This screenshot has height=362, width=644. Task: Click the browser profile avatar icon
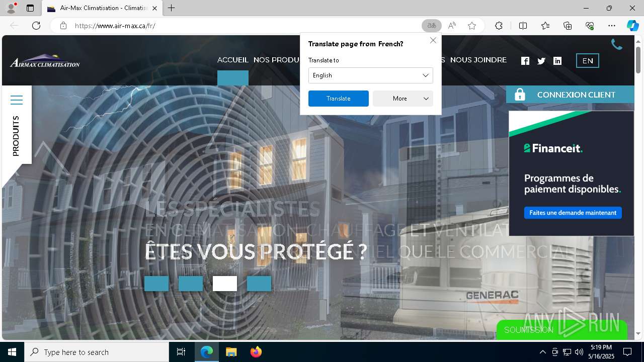(x=11, y=8)
